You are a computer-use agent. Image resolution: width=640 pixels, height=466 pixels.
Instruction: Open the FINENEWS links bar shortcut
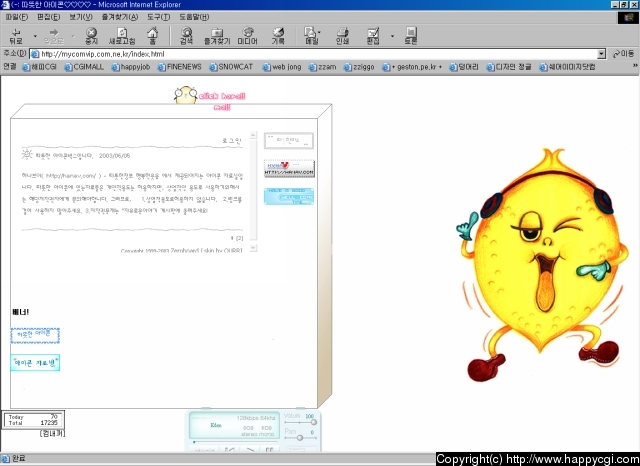coord(180,67)
